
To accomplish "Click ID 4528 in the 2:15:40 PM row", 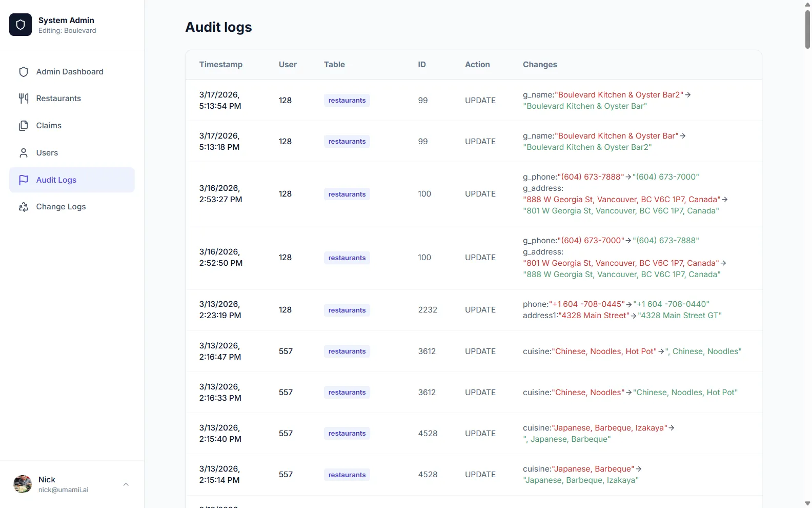I will click(428, 434).
